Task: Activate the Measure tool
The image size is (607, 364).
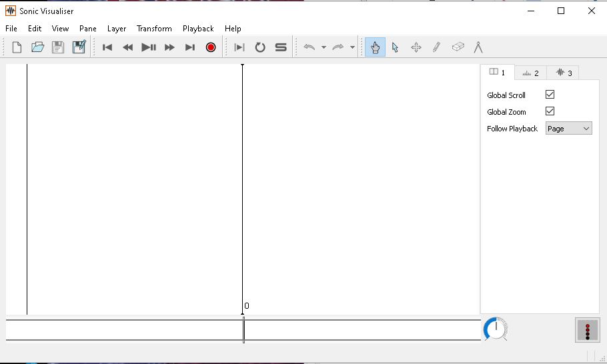Action: [478, 47]
